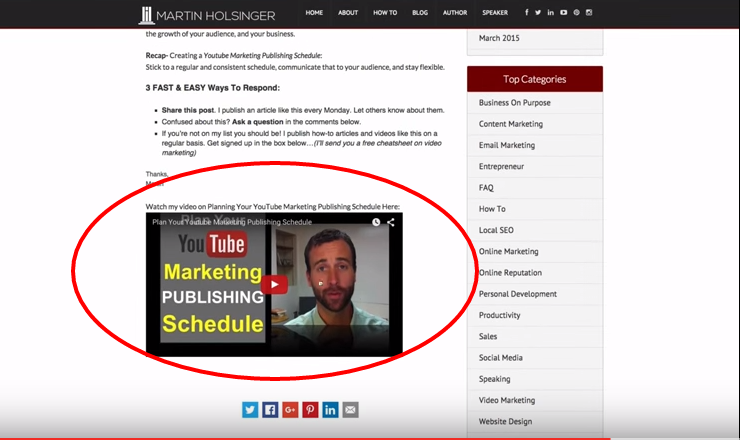Click the 'Ask a question' bold text

[258, 122]
